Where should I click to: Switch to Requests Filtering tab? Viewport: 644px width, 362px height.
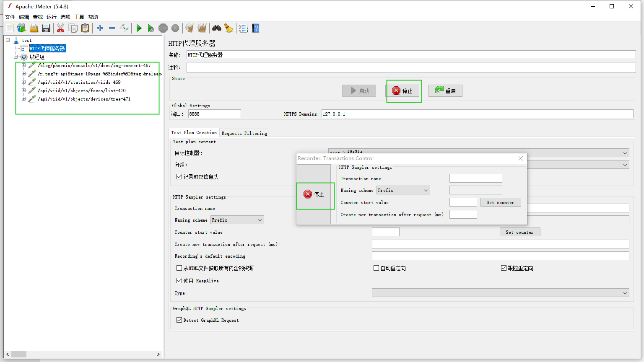point(244,133)
